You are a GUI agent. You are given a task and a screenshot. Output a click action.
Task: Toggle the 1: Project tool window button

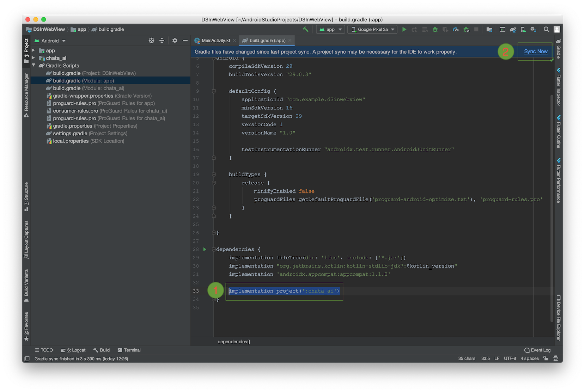click(26, 51)
